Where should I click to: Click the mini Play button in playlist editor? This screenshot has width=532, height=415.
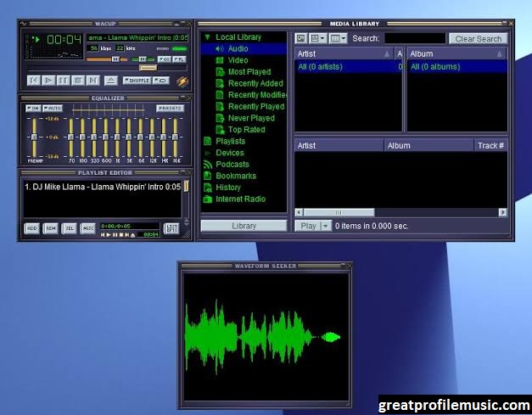(109, 235)
